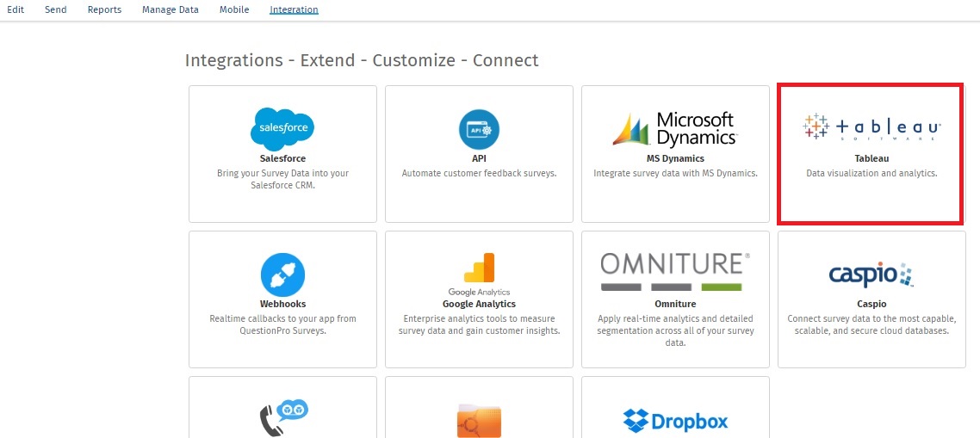980x438 pixels.
Task: Click the phone with chat bubble icon
Action: (x=283, y=418)
